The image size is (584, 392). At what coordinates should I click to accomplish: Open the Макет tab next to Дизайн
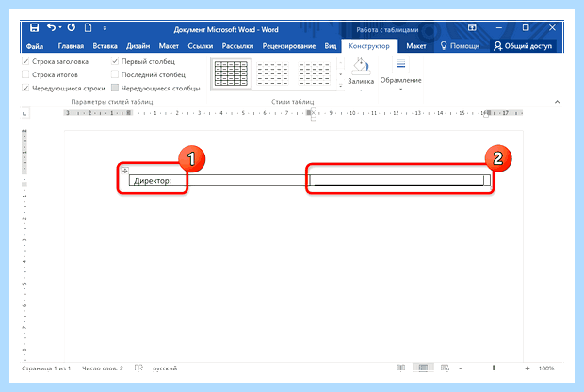click(169, 46)
